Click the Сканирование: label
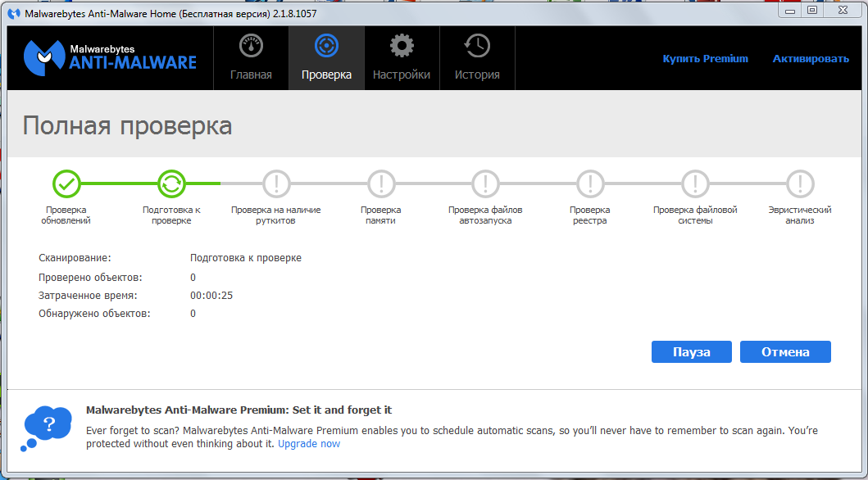 [75, 258]
